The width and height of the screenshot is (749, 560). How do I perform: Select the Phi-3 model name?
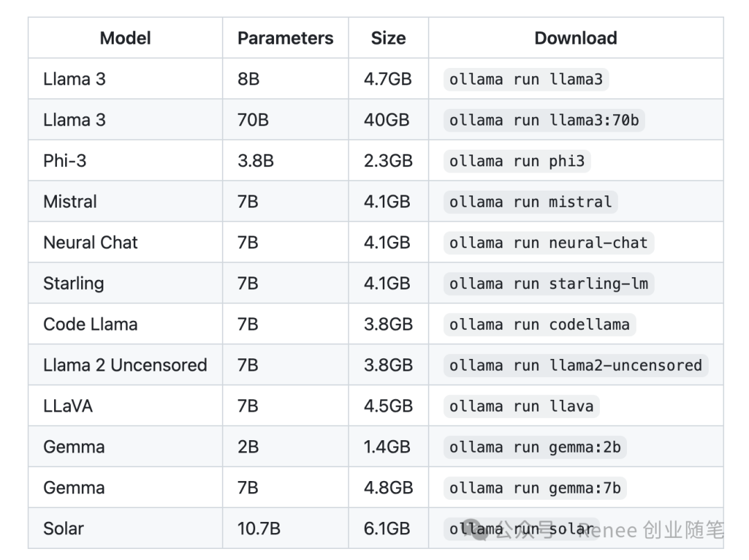tap(65, 161)
